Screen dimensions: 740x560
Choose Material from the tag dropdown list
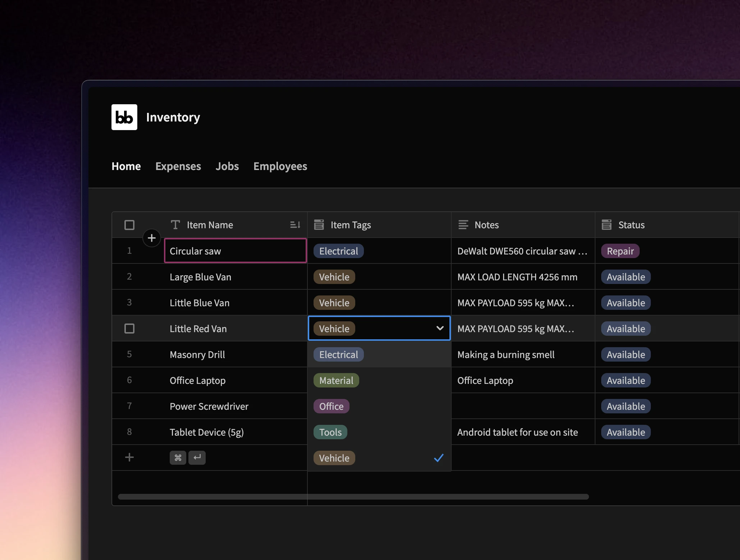click(x=379, y=380)
